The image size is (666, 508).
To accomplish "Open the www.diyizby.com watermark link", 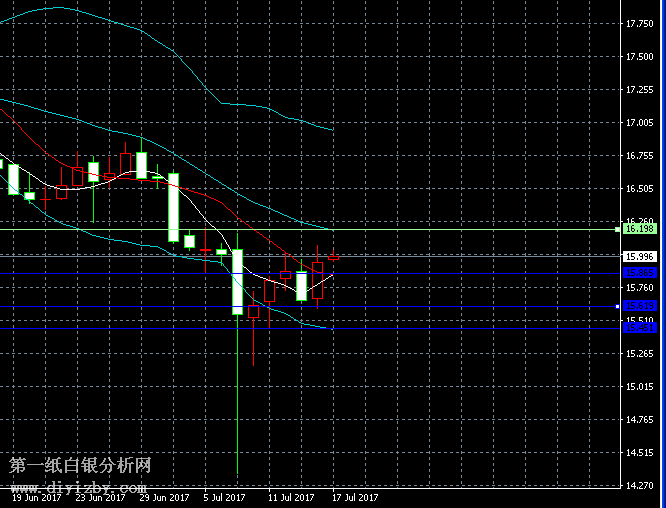I will pos(80,486).
